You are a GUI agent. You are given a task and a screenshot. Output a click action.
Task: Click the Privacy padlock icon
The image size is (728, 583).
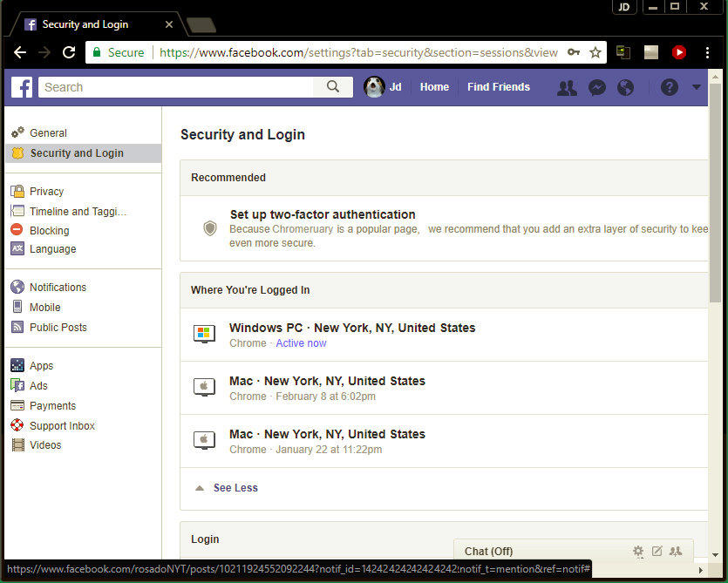coord(17,191)
